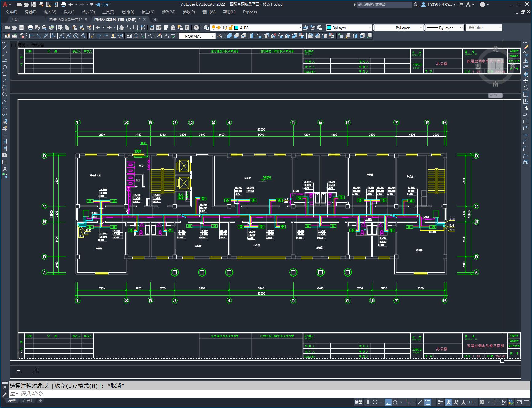Click the 模型 button in status bar

pos(358,402)
